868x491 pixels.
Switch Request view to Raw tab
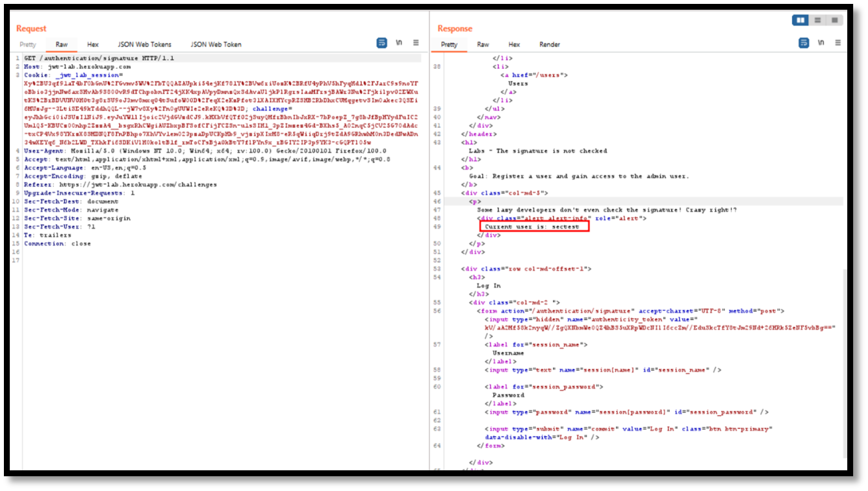point(62,45)
